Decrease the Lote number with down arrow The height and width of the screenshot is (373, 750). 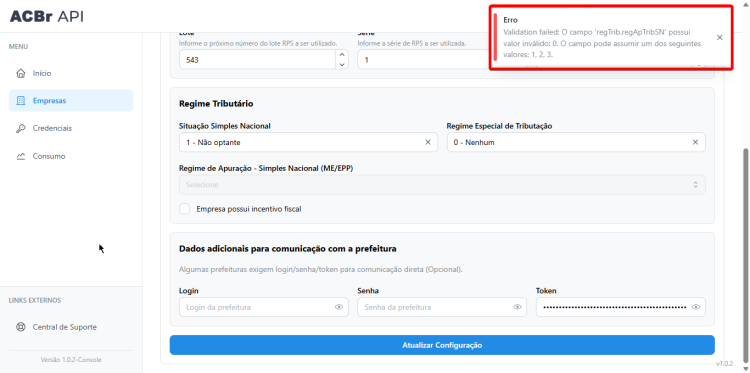click(342, 65)
